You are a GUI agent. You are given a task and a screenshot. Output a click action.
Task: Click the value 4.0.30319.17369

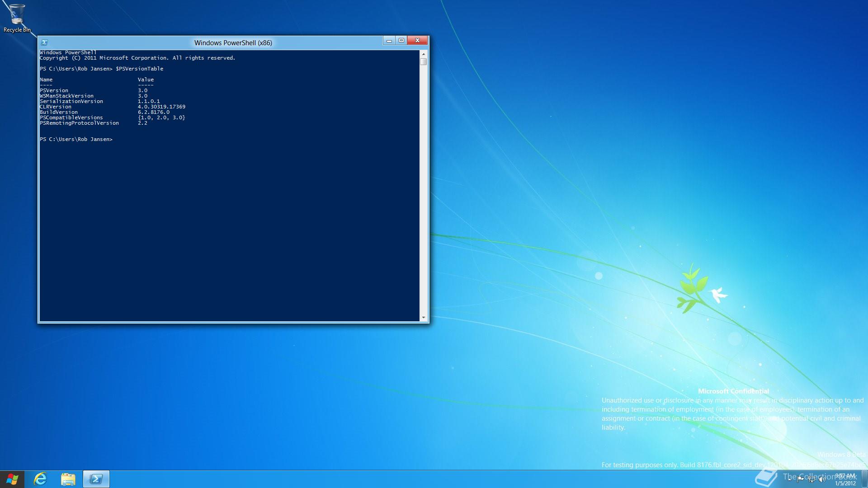(161, 107)
